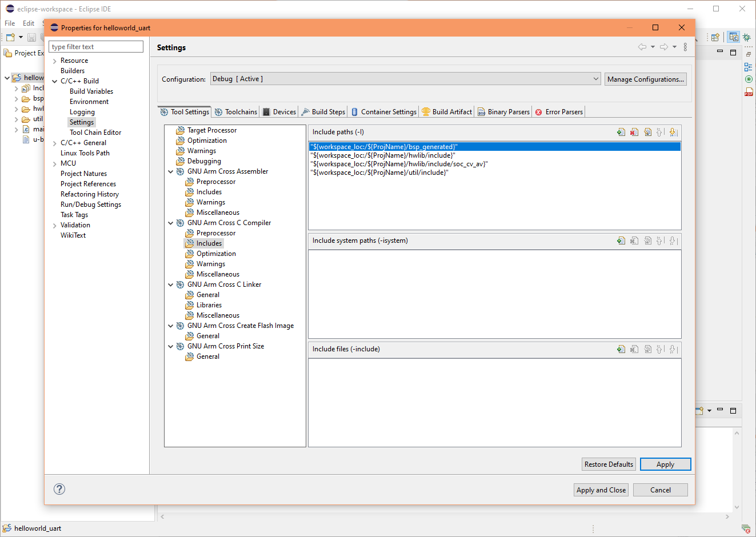Open the Settings view menu (vertical dots)
Viewport: 756px width, 537px height.
click(x=685, y=47)
